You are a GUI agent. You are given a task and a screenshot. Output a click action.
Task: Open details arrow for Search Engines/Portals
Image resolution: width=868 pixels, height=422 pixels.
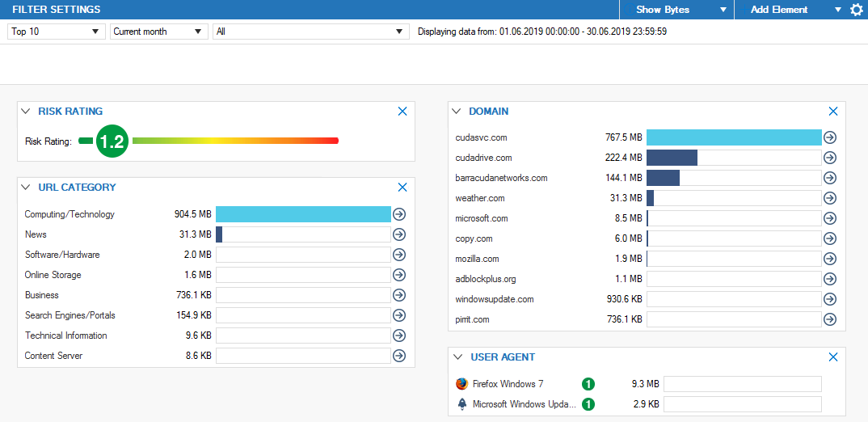[399, 315]
